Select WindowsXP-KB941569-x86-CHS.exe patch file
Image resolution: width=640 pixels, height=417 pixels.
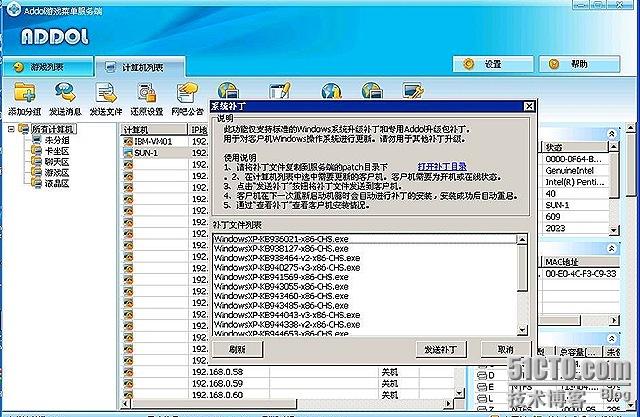364,277
